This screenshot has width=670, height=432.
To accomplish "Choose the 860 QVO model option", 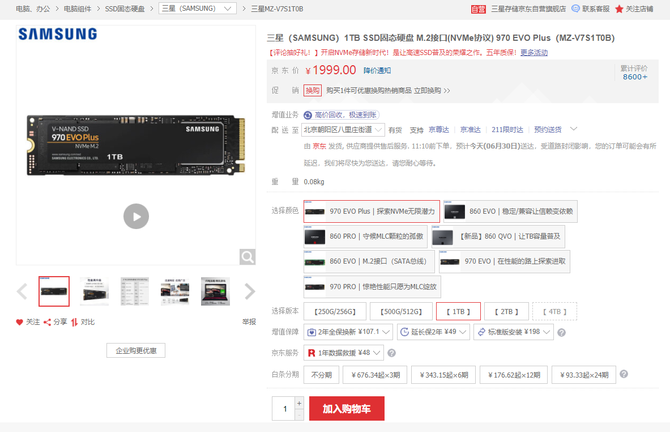I will tap(497, 236).
